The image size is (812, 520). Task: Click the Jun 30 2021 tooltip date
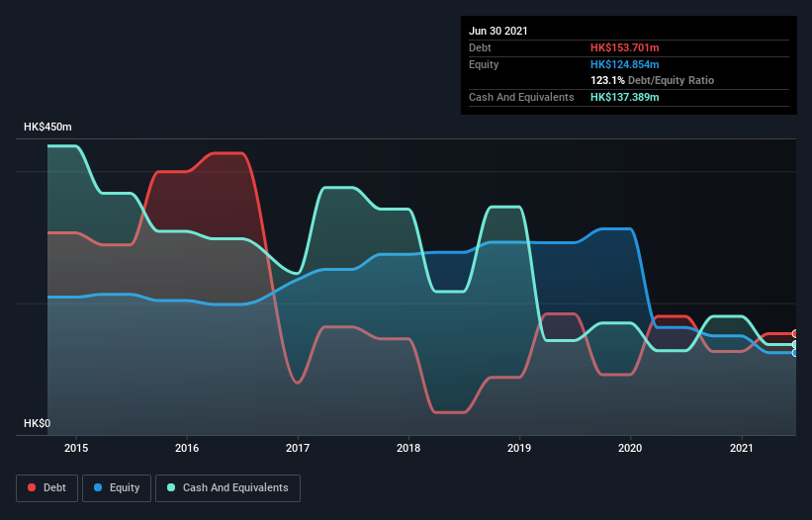point(498,31)
